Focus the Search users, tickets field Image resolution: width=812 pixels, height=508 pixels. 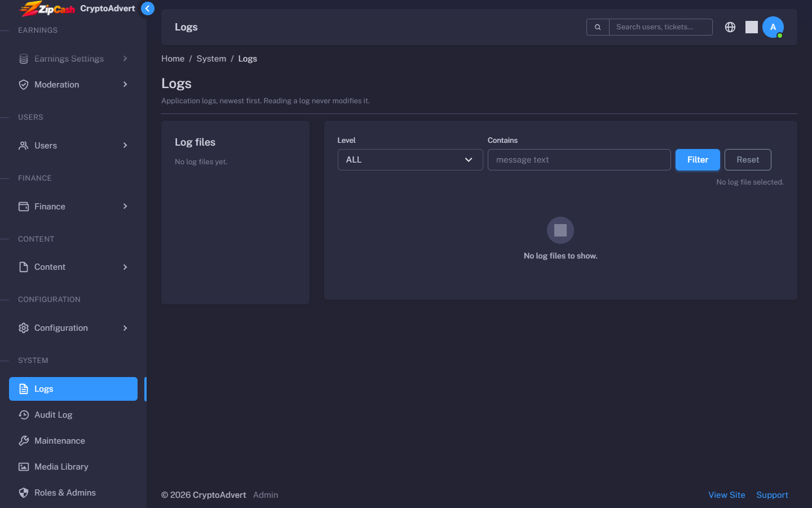click(x=661, y=27)
